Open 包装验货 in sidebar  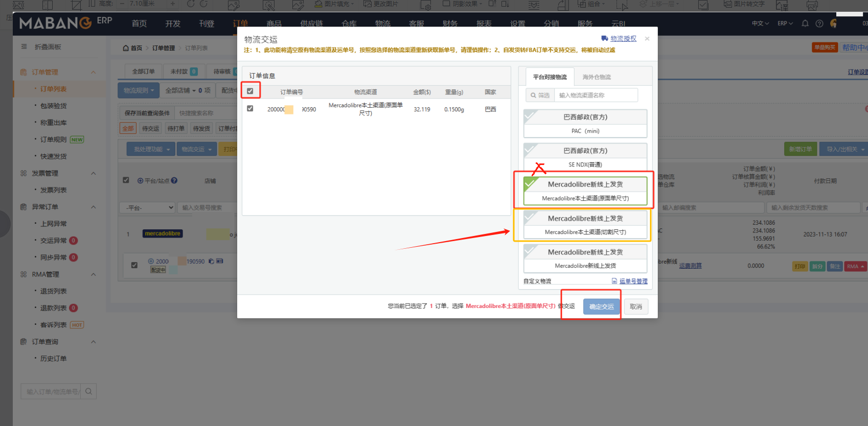coord(54,106)
